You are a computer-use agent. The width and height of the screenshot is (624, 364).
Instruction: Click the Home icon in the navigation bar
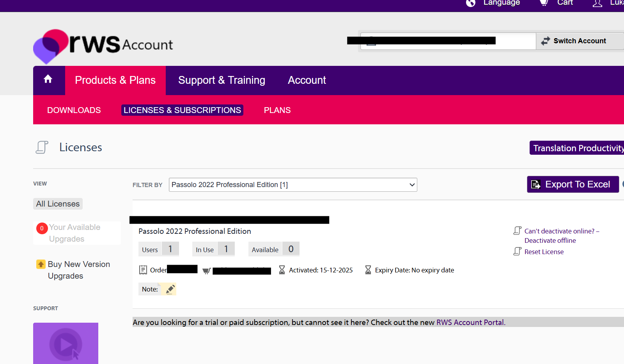(48, 79)
